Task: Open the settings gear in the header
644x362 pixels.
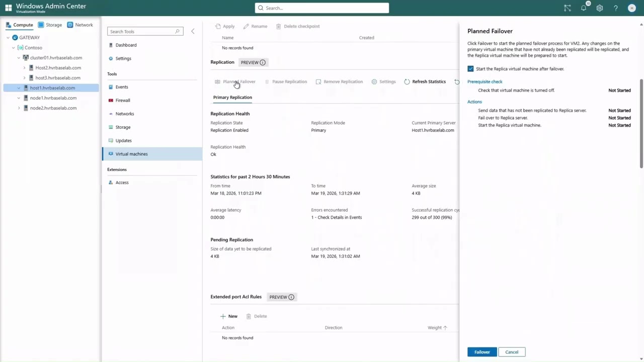Action: click(600, 8)
